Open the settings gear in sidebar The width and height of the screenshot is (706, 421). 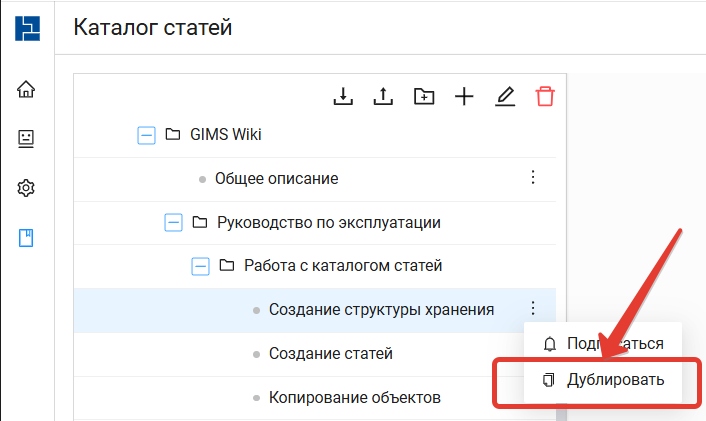[26, 188]
